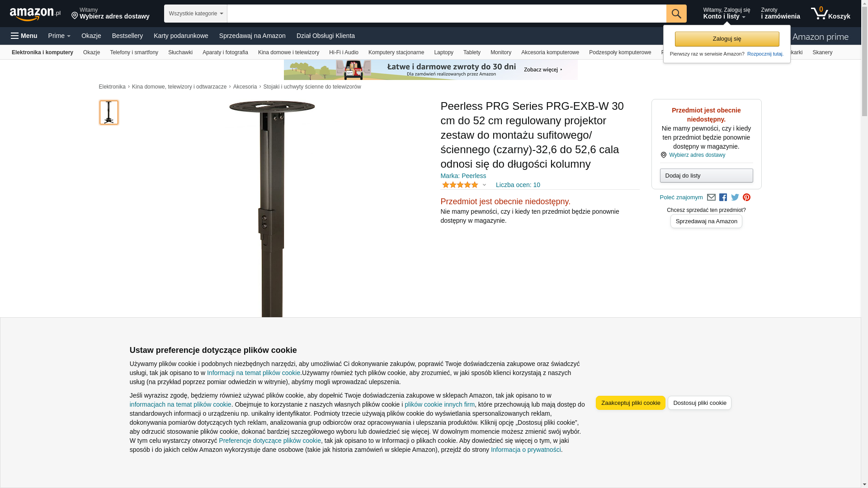This screenshot has width=868, height=488.
Task: Select the projector mount product thumbnail
Action: pos(109,113)
